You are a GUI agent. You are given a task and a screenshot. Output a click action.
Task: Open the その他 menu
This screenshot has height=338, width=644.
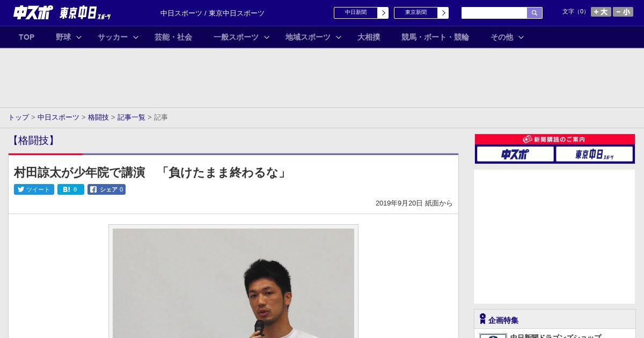[x=502, y=37]
